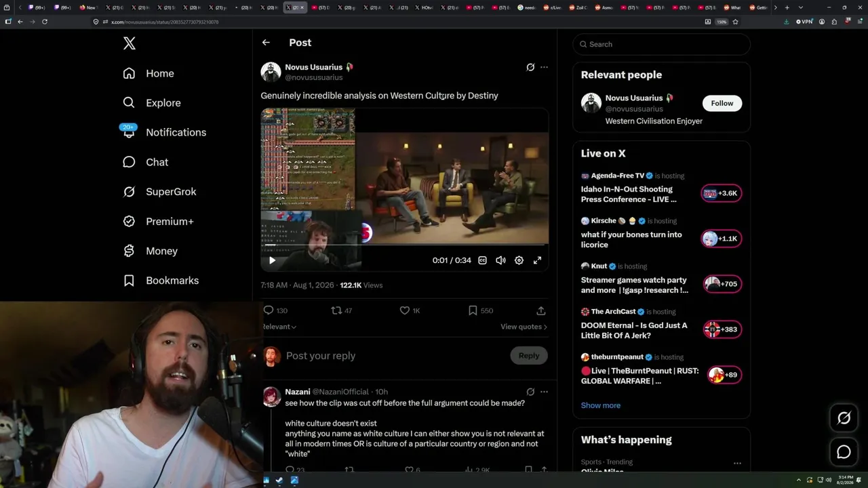Open Premium+ in the sidebar
The height and width of the screenshot is (488, 868).
click(x=158, y=222)
